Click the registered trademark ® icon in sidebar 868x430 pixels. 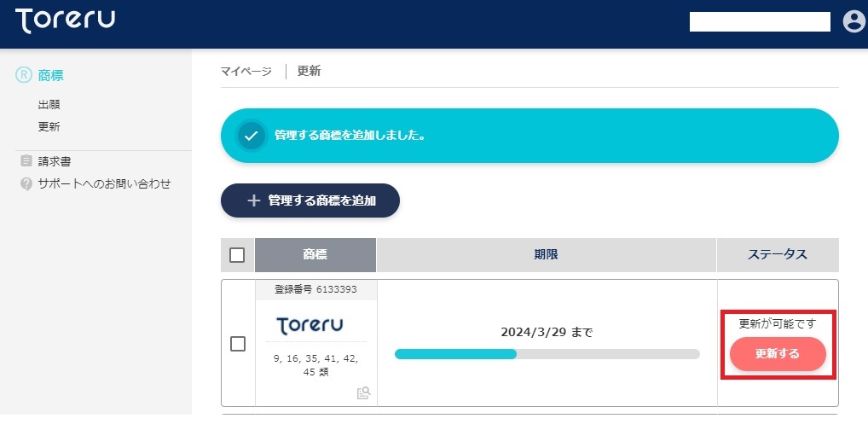(x=24, y=75)
